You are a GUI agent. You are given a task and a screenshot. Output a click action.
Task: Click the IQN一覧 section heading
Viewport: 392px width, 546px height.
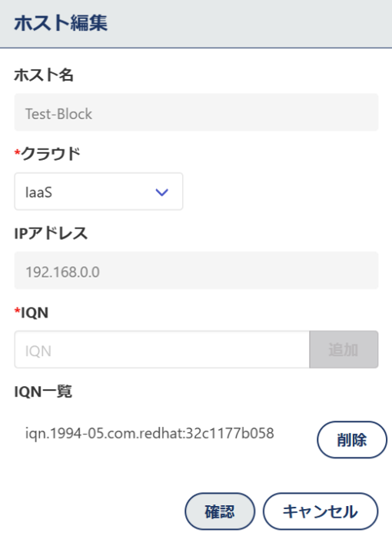point(43,391)
